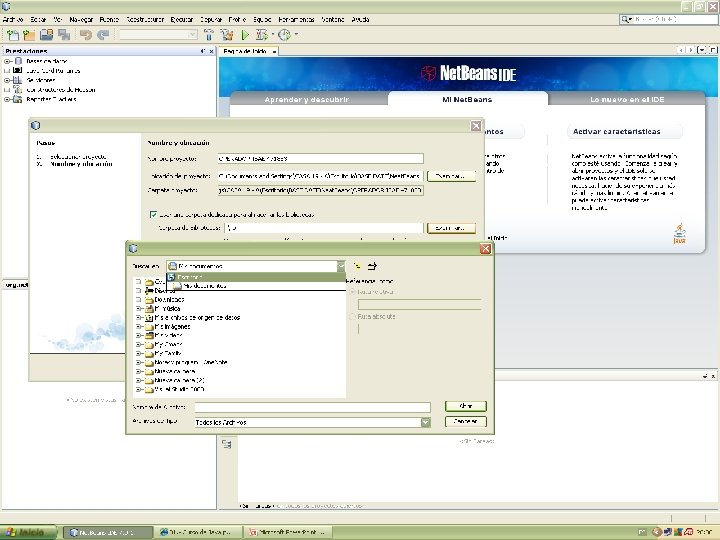This screenshot has height=540, width=720.
Task: Click the New File toolbar icon
Action: click(13, 35)
